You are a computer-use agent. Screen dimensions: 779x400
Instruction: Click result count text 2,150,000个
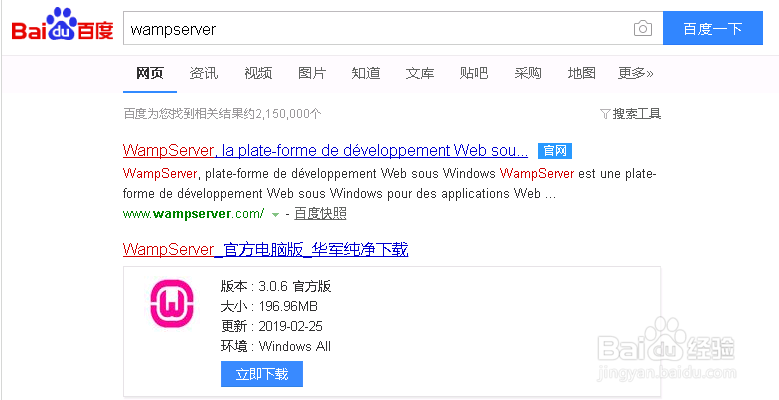point(288,114)
